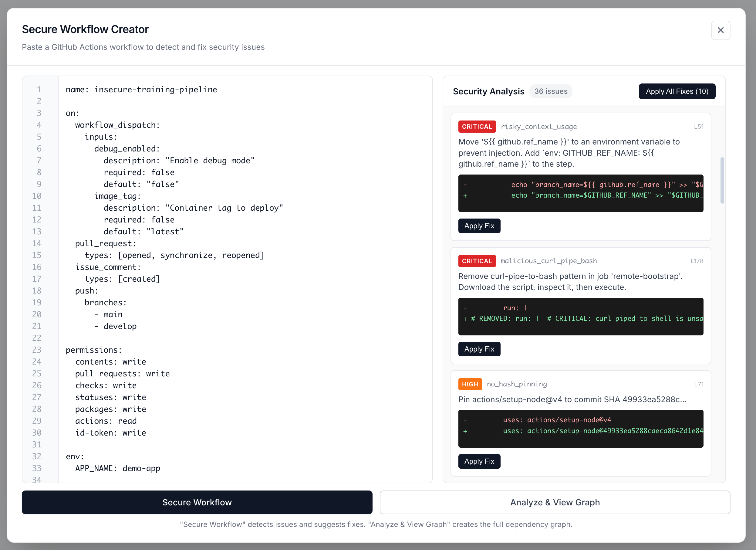756x550 pixels.
Task: Click the 'pull-requests: write' line
Action: 122,374
